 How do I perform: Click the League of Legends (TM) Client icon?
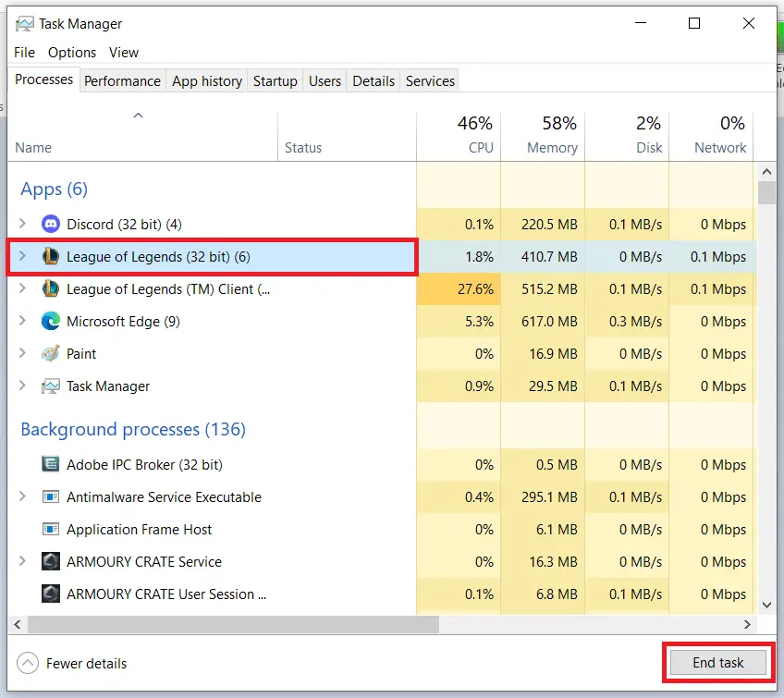pyautogui.click(x=51, y=289)
